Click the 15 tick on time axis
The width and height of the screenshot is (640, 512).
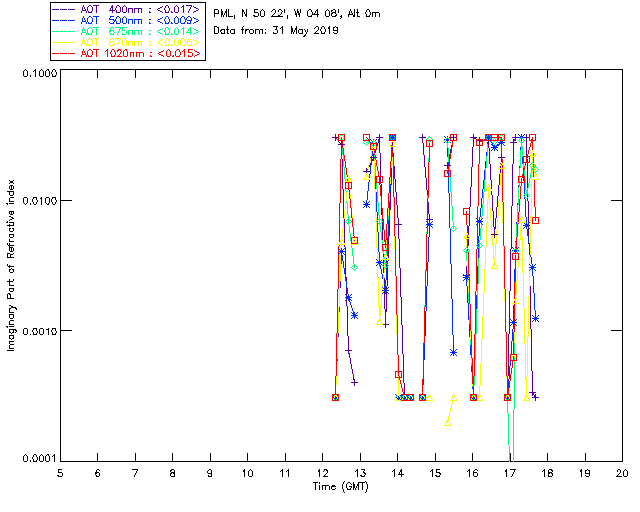pyautogui.click(x=435, y=472)
